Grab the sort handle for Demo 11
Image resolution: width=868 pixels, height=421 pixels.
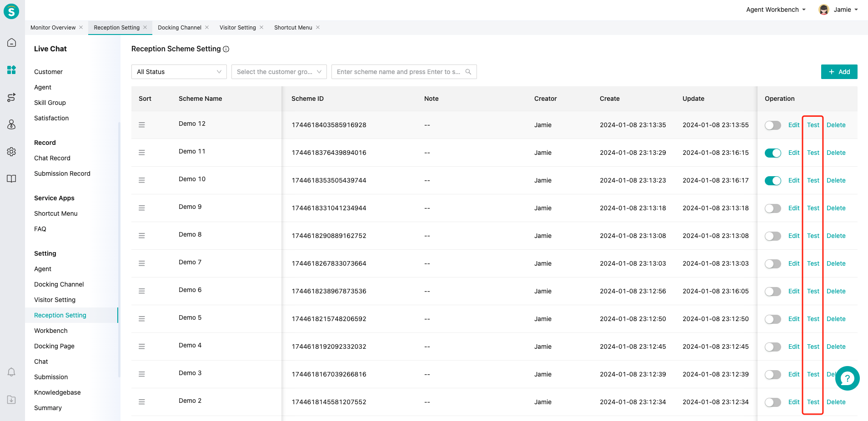142,153
